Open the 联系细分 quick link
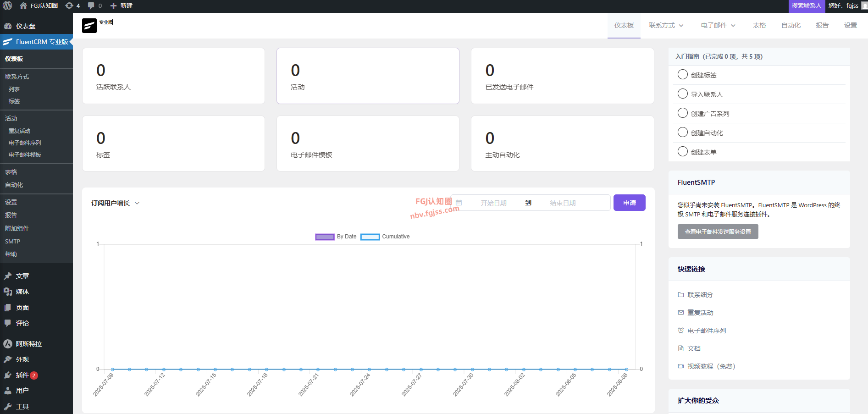Image resolution: width=868 pixels, height=414 pixels. [x=700, y=295]
